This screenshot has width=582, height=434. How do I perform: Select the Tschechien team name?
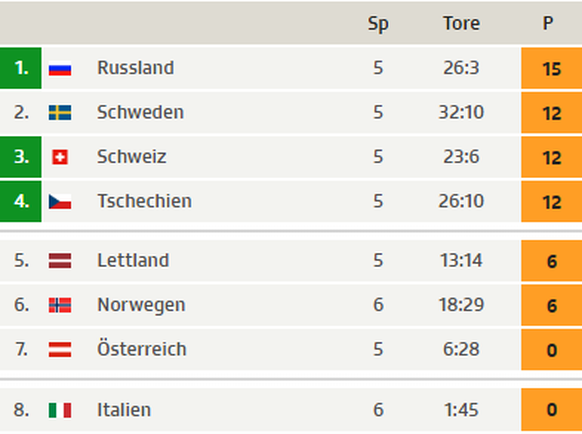click(144, 201)
